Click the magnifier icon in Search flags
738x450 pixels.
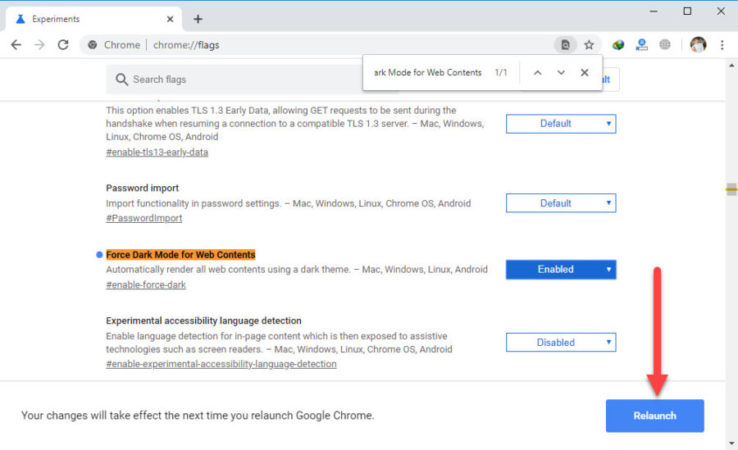pos(121,79)
